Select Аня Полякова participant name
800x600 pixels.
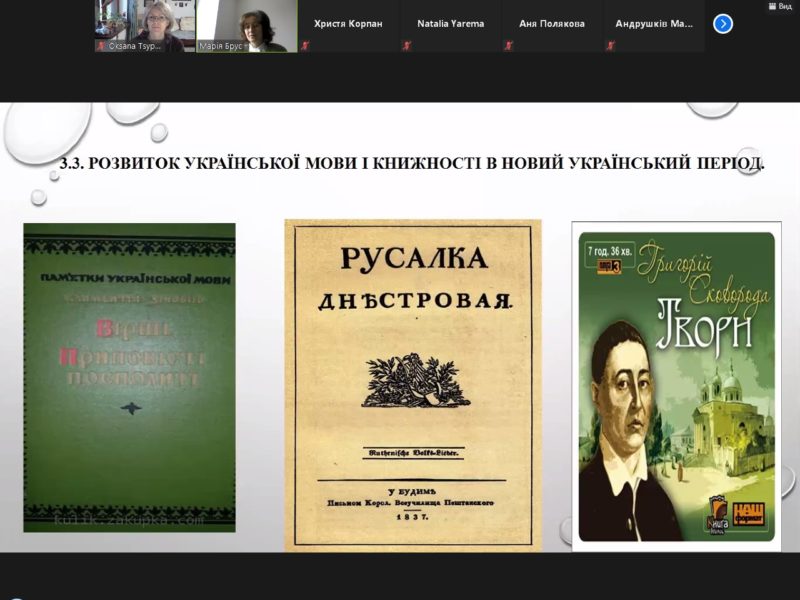click(x=552, y=23)
